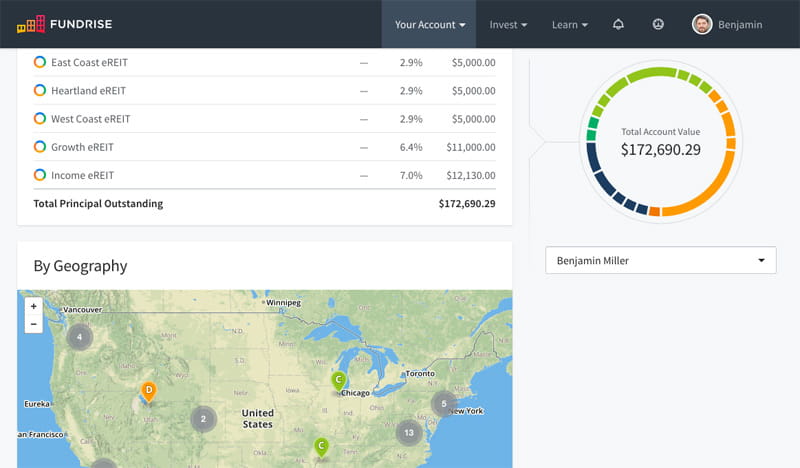Viewport: 800px width, 468px height.
Task: Zoom in on the map
Action: [x=33, y=306]
